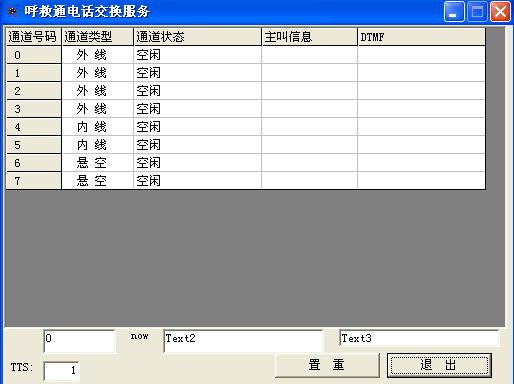Click 外线 type cell in channel 2 row
514x384 pixels.
coord(98,91)
